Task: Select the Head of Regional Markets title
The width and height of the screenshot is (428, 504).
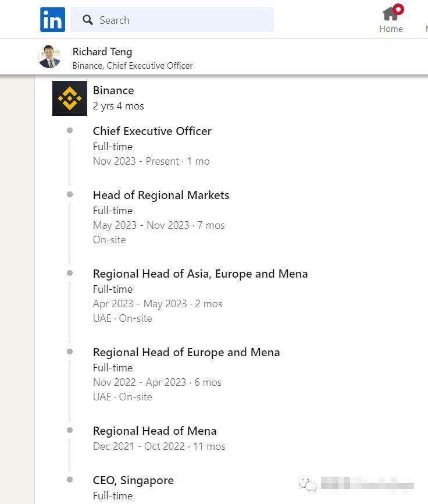Action: (160, 195)
